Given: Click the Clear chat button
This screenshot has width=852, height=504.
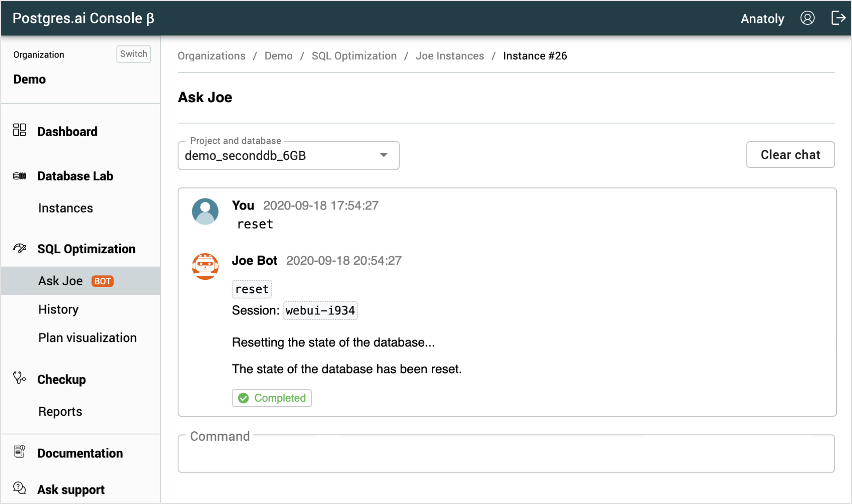Looking at the screenshot, I should click(790, 155).
